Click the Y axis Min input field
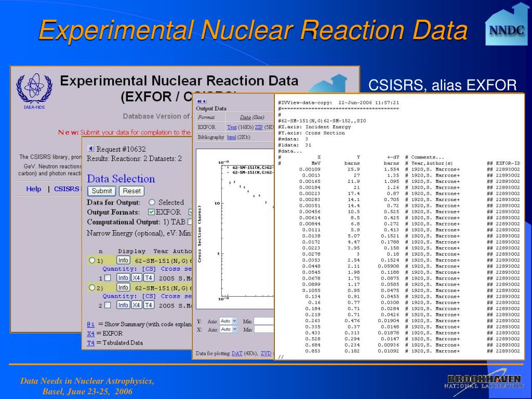The height and width of the screenshot is (399, 532). tap(263, 321)
